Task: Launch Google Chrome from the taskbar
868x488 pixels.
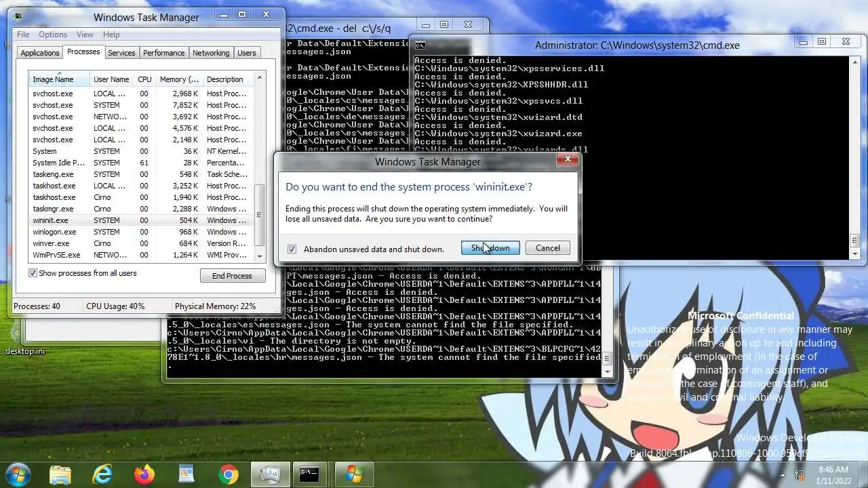Action: (229, 474)
